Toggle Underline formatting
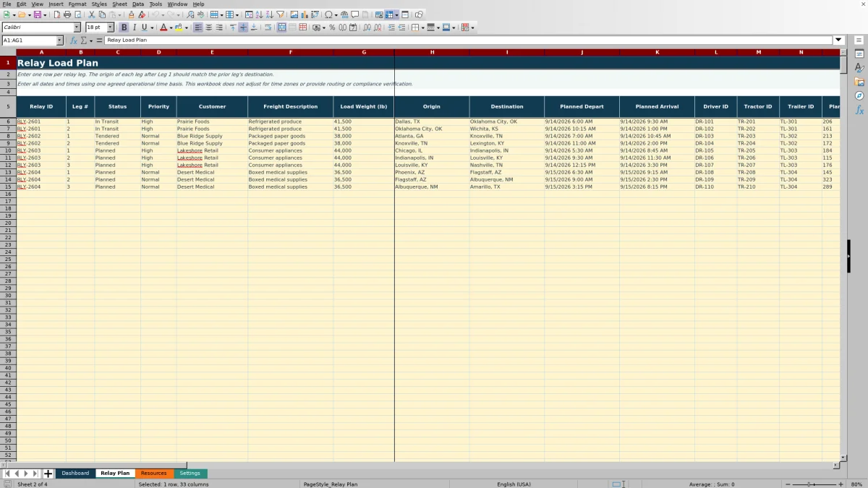Viewport: 868px width, 488px height. point(145,27)
